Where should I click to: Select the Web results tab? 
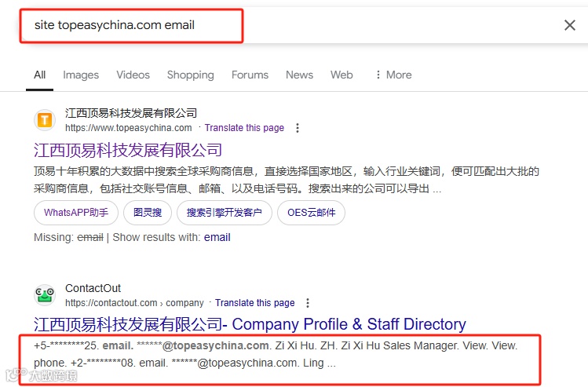pyautogui.click(x=341, y=75)
